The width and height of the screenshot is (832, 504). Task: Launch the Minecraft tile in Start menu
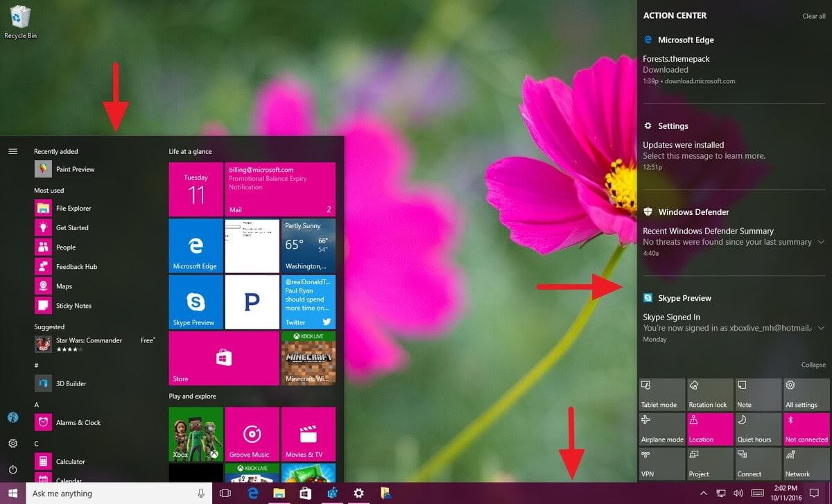click(x=307, y=358)
